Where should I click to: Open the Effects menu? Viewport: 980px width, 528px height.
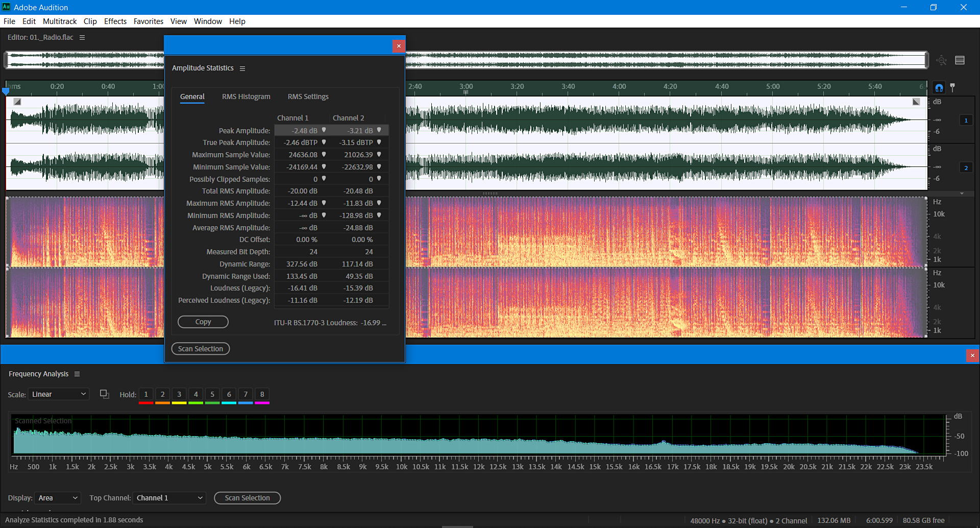(115, 21)
